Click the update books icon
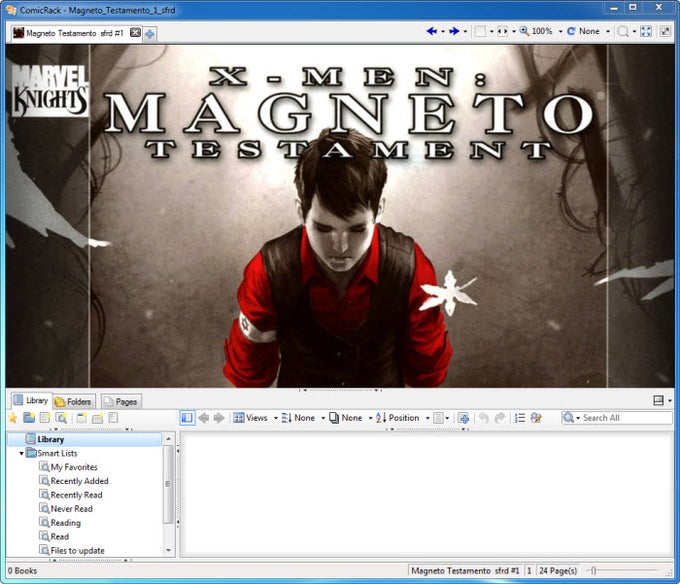Image resolution: width=680 pixels, height=584 pixels. 536,418
